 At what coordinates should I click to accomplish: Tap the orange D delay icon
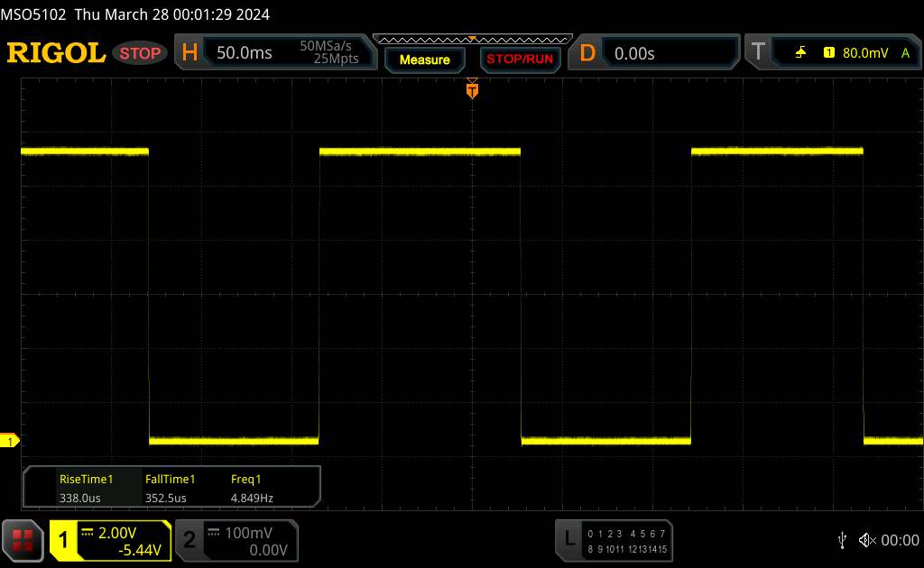587,53
